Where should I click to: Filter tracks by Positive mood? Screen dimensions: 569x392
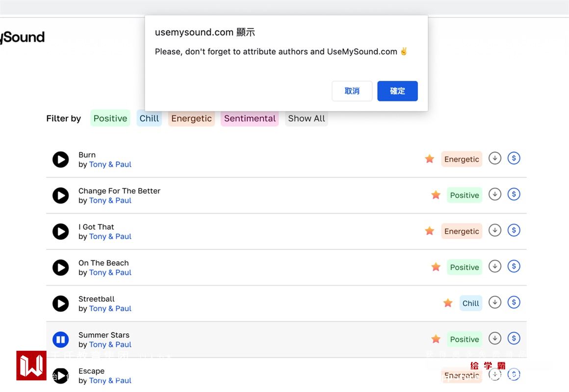pos(110,118)
